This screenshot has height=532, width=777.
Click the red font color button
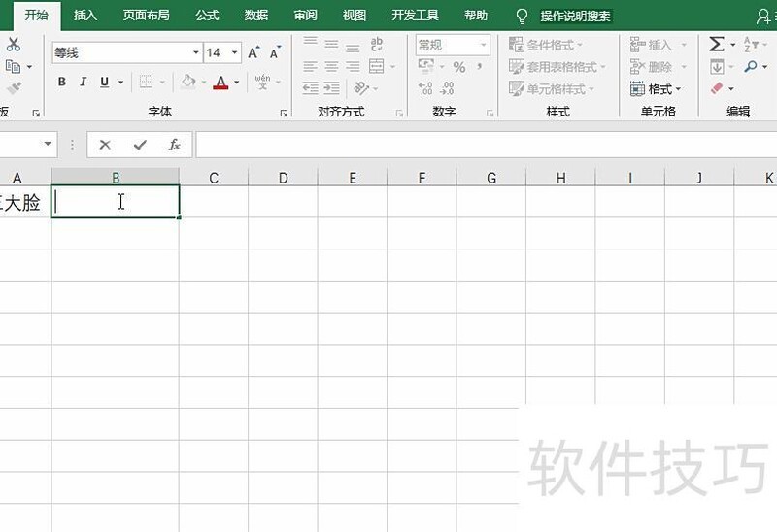point(221,83)
